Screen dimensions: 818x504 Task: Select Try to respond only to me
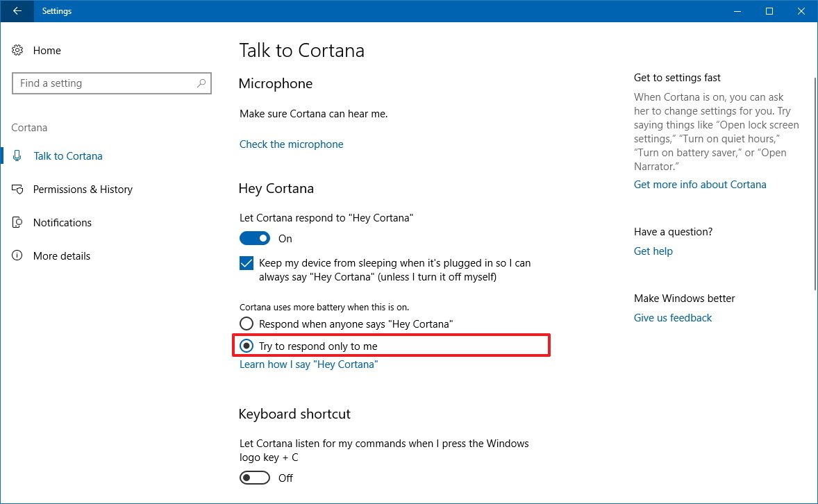point(247,346)
